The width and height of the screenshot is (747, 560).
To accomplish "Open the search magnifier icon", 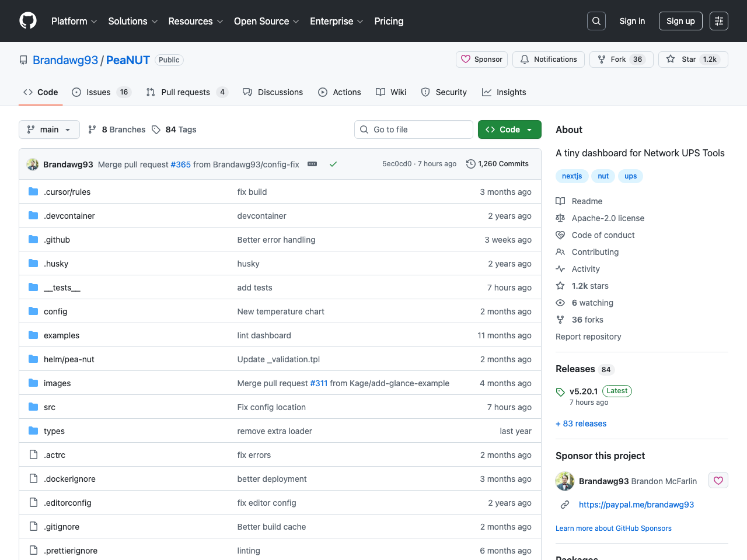I will click(596, 21).
